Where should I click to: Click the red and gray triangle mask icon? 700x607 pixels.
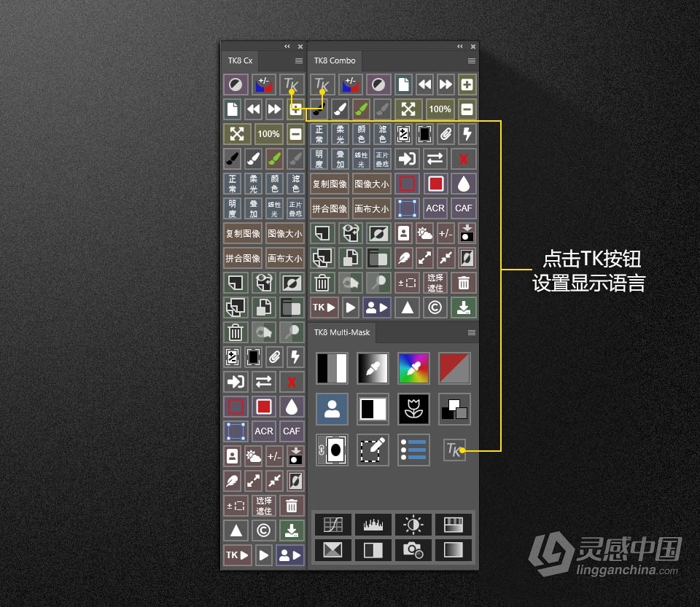pyautogui.click(x=454, y=368)
